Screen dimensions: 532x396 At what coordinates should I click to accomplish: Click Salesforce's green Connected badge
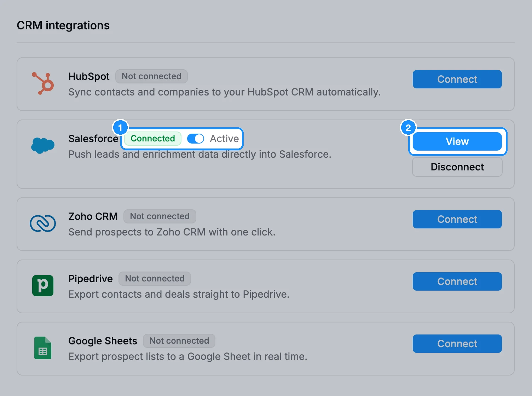(x=153, y=139)
